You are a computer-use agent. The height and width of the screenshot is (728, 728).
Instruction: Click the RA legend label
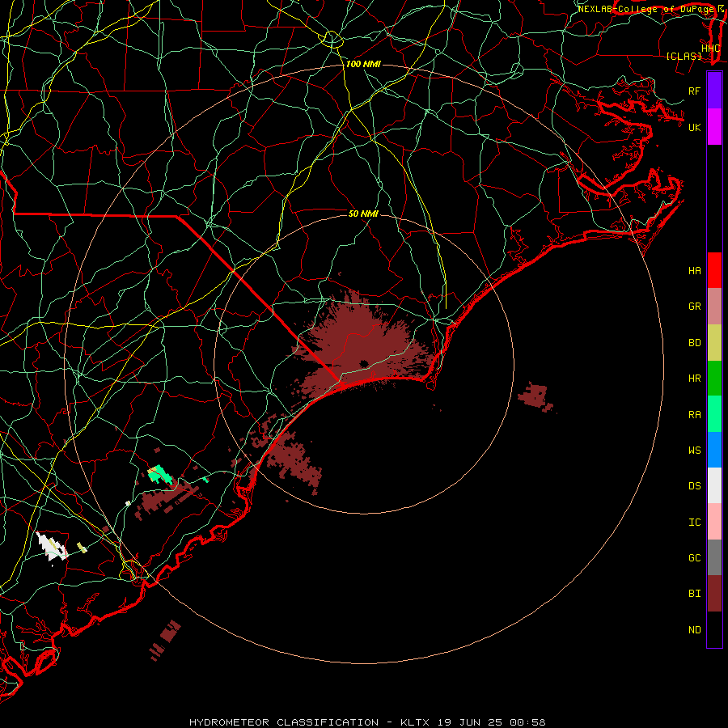click(x=694, y=415)
